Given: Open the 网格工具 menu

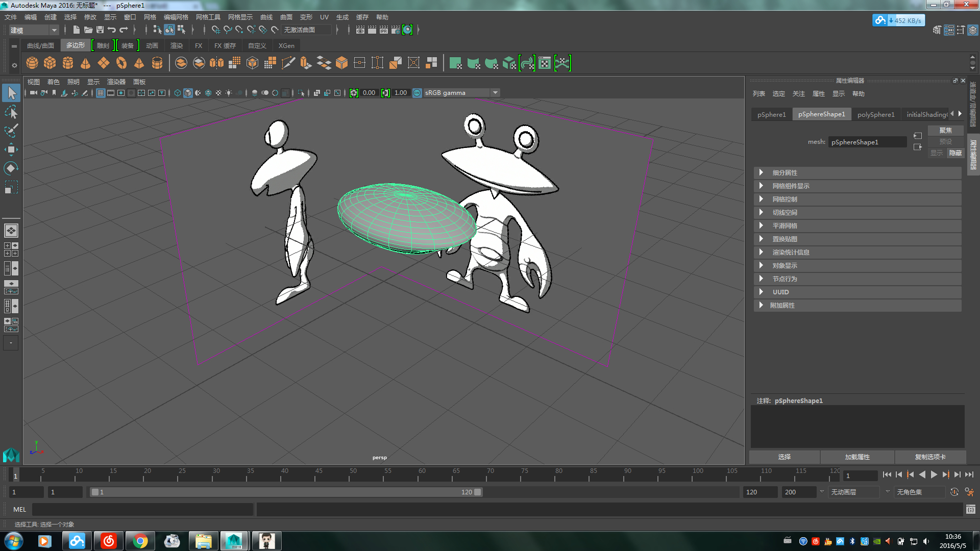Looking at the screenshot, I should pyautogui.click(x=208, y=17).
